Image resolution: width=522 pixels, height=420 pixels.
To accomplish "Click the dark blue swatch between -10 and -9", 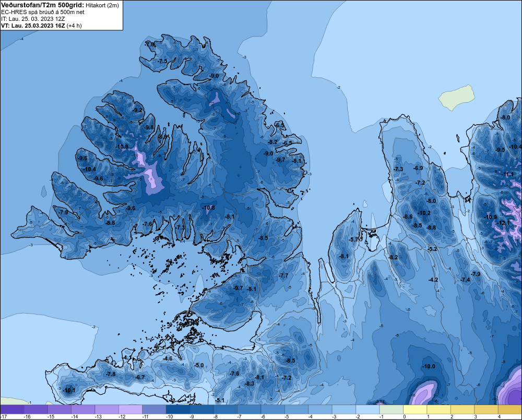I will pyautogui.click(x=178, y=410).
